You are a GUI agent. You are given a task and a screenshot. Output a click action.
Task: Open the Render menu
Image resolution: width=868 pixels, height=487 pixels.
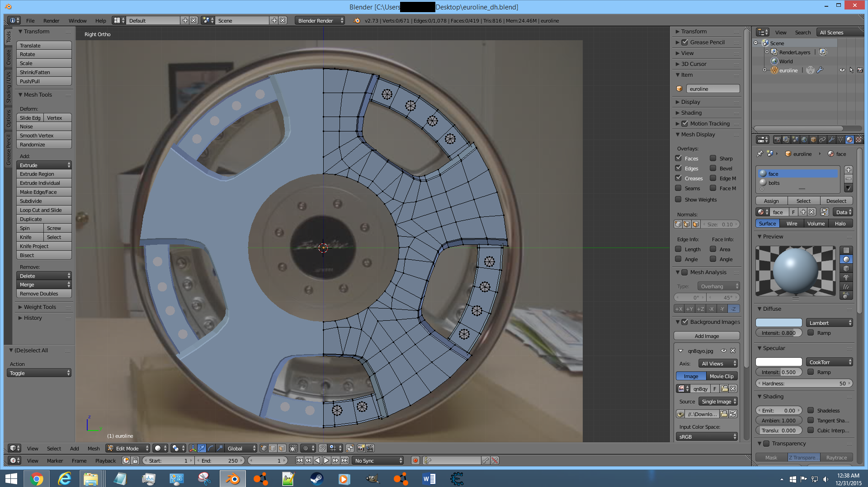[x=51, y=21]
